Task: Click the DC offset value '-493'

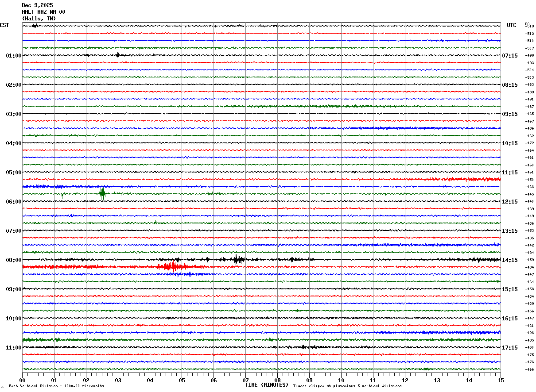Action: (x=529, y=63)
